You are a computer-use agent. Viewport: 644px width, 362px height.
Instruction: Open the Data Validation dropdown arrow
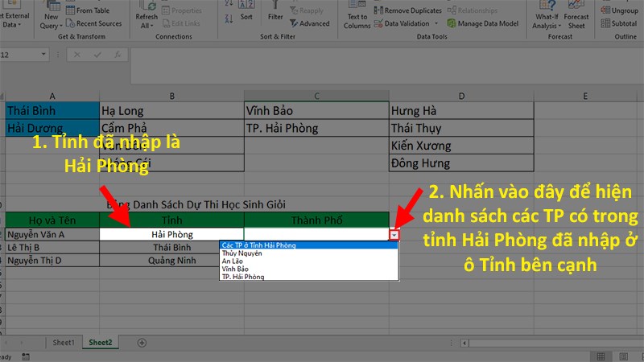(x=436, y=23)
